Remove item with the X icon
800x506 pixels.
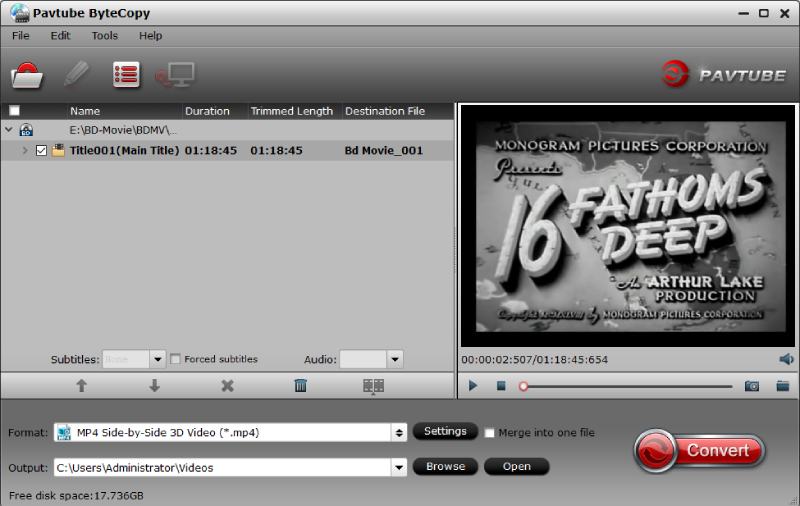tap(228, 386)
